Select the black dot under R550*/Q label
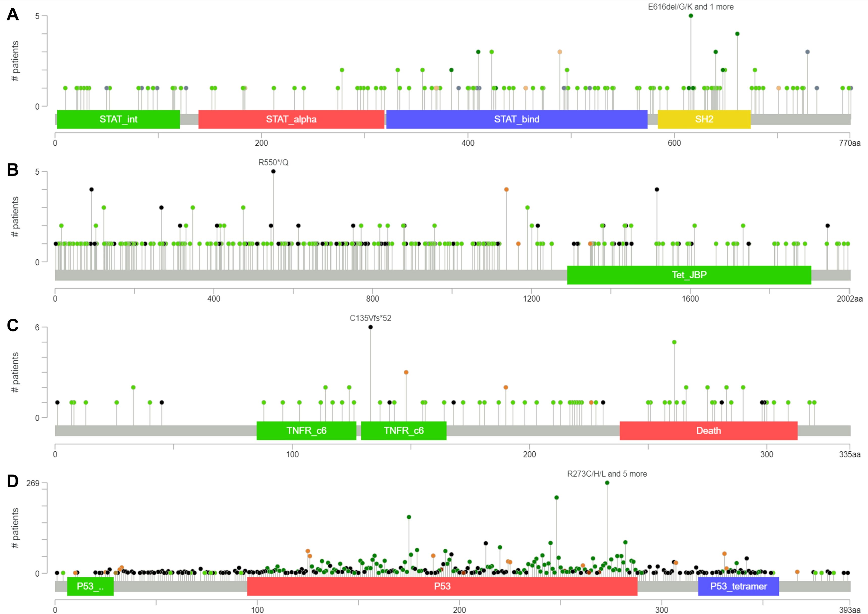 click(x=273, y=172)
